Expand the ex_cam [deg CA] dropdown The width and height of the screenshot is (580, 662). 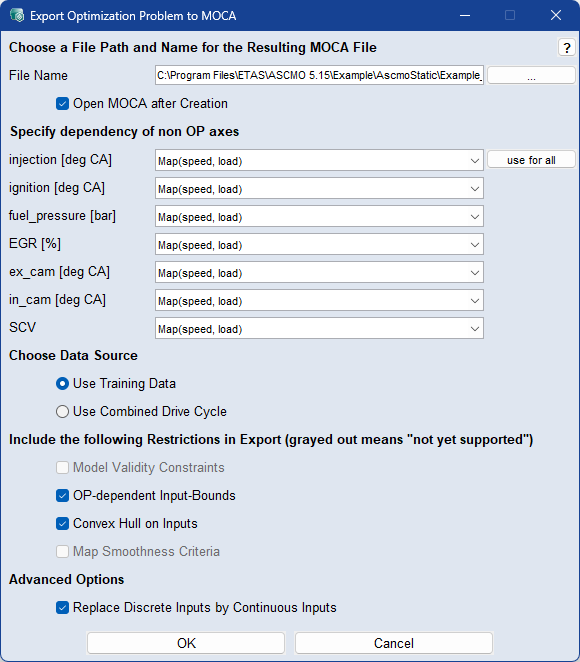pos(319,273)
